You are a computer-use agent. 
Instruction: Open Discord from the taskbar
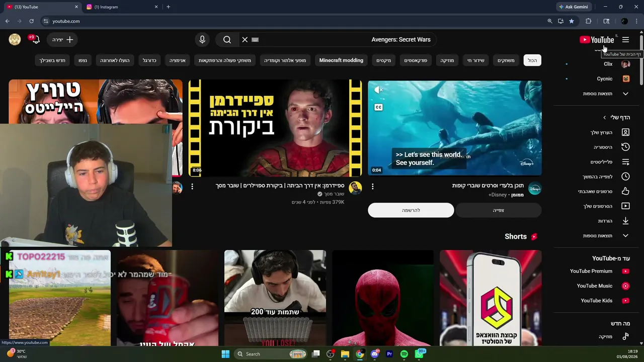tap(375, 354)
